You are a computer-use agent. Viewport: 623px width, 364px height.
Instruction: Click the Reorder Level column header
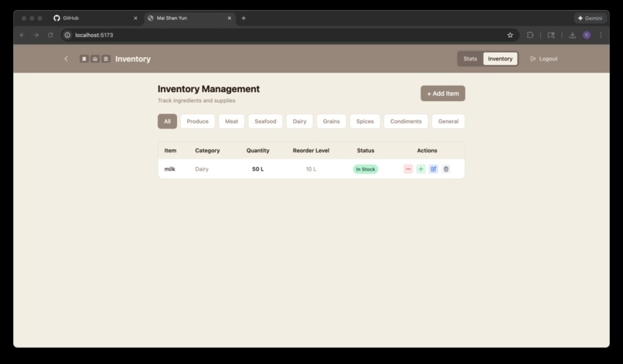[x=311, y=150]
